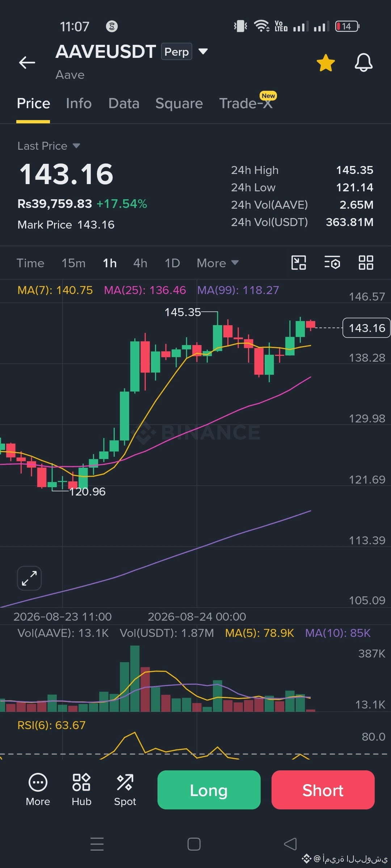Screen dimensions: 391x868
Task: Open the Trade-X tab
Action: tap(246, 103)
